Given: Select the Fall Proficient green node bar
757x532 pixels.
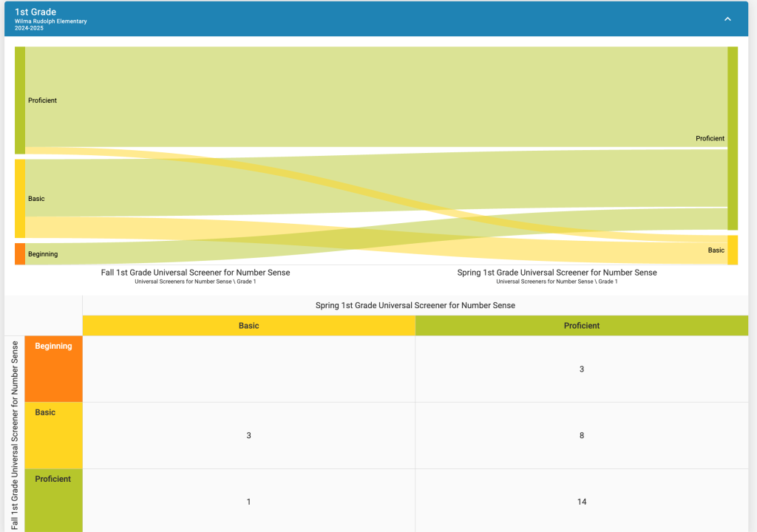Looking at the screenshot, I should [x=20, y=100].
